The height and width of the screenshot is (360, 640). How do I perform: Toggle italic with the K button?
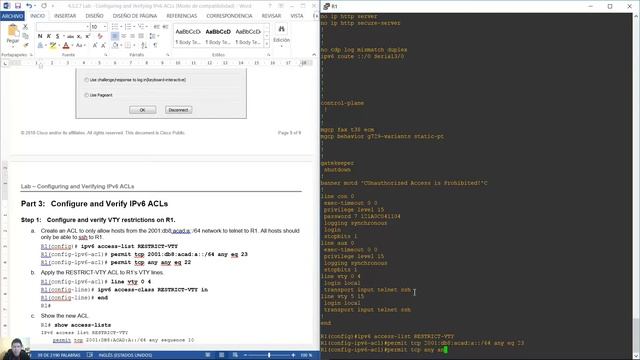click(x=49, y=36)
